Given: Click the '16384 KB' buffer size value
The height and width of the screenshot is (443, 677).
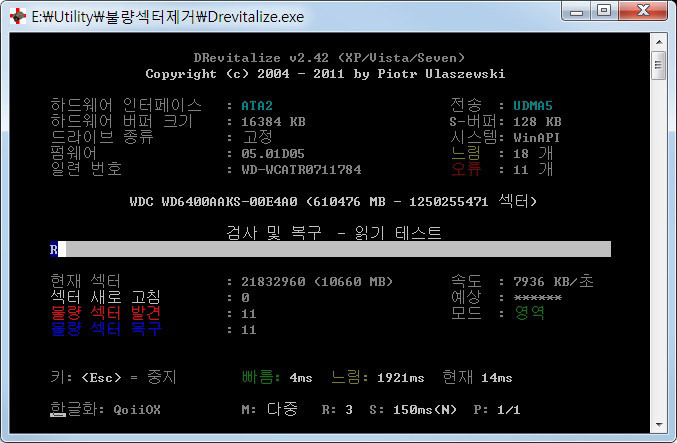Looking at the screenshot, I should tap(273, 122).
